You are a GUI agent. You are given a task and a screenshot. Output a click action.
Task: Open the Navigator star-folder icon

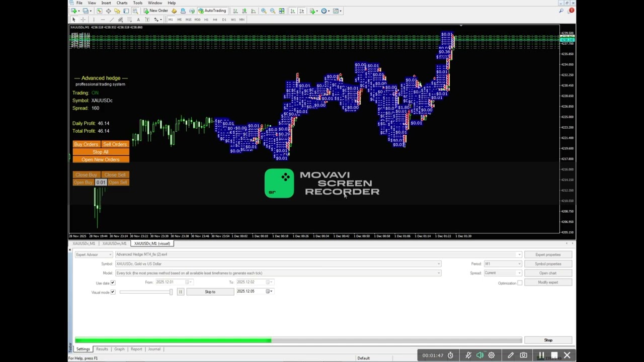point(117,11)
